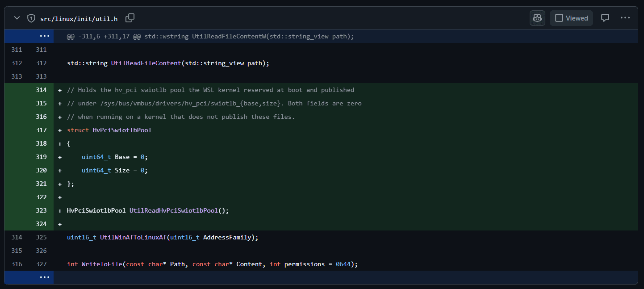Click new line number 314
This screenshot has width=644, height=289.
coord(42,90)
